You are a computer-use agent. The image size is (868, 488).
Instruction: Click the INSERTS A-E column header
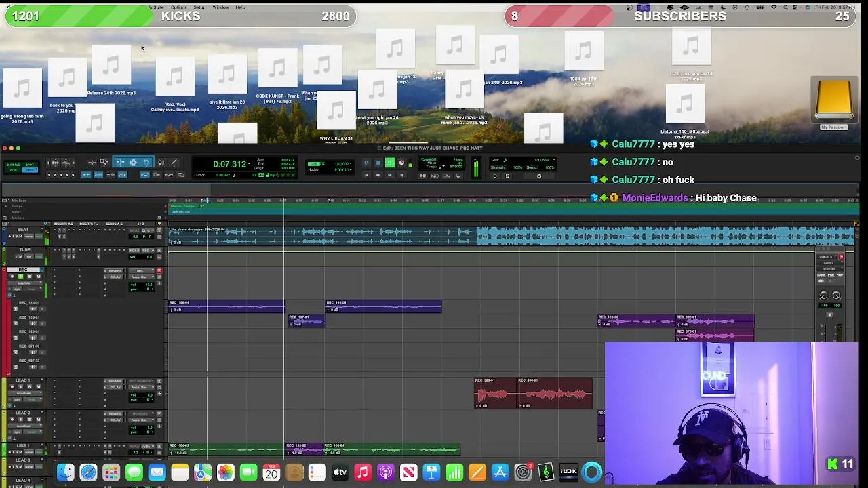click(x=63, y=224)
